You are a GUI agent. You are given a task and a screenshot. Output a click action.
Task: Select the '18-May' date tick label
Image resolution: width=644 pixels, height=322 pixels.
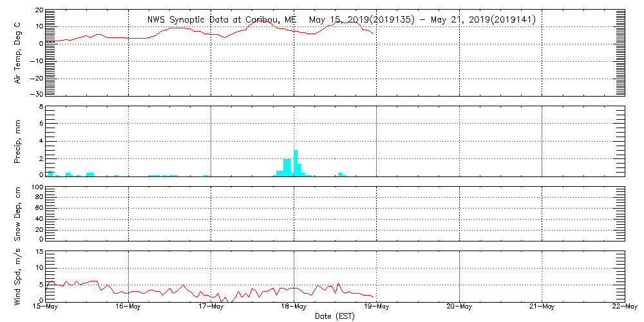point(294,307)
